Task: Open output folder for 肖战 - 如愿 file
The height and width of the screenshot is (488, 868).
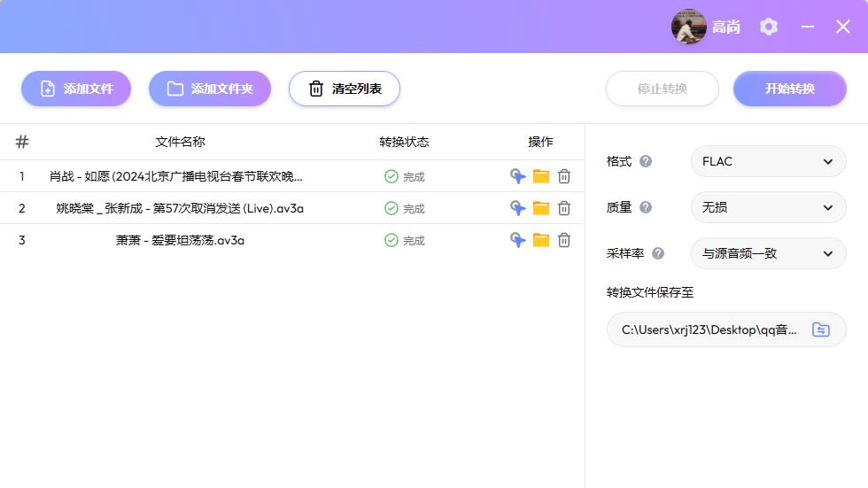Action: [541, 176]
